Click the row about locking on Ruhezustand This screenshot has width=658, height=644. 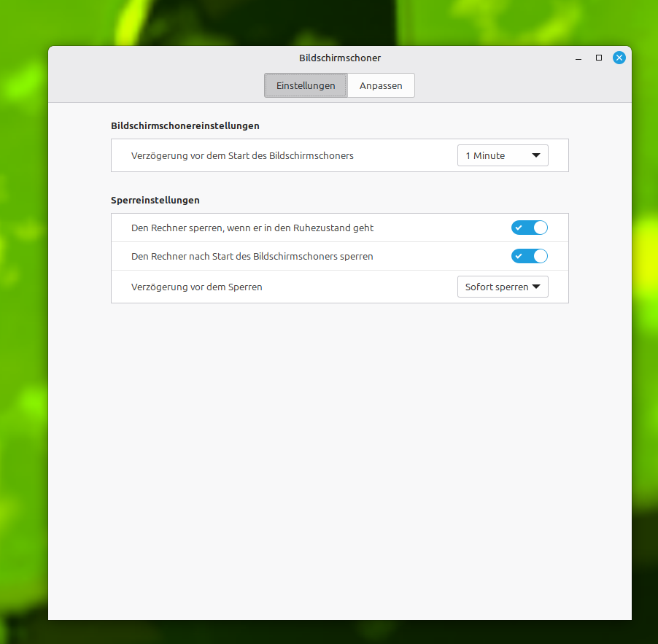[252, 228]
